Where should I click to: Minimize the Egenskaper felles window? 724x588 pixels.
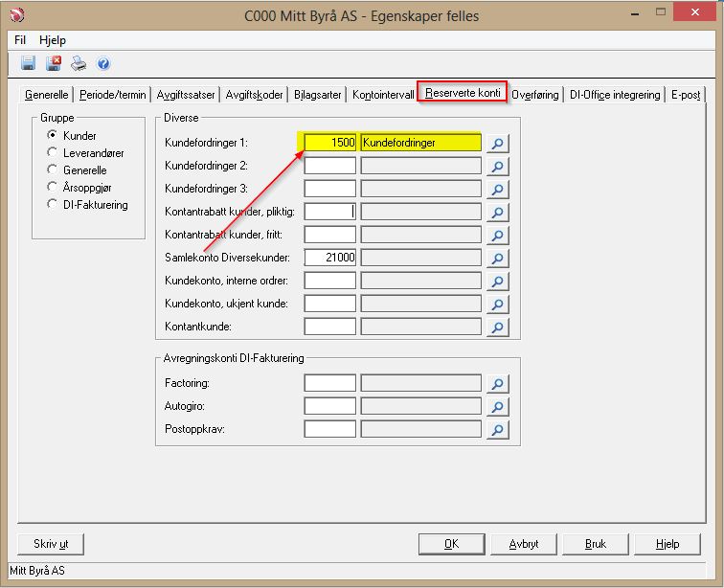tap(635, 13)
